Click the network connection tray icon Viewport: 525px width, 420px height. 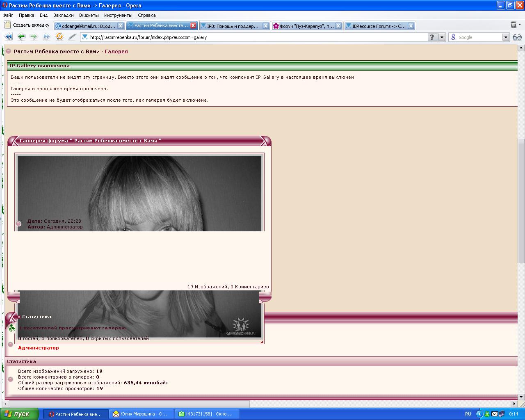pos(501,414)
